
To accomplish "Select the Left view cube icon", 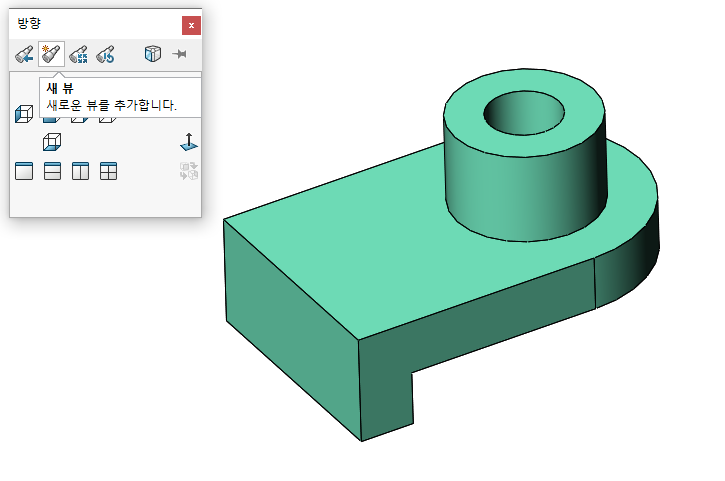I will click(x=24, y=114).
